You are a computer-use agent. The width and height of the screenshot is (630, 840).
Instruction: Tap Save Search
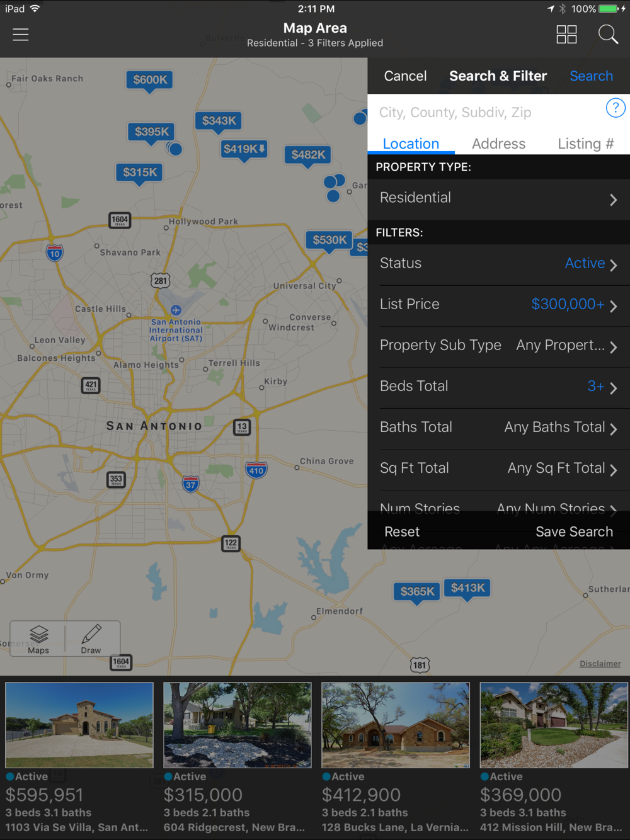574,532
